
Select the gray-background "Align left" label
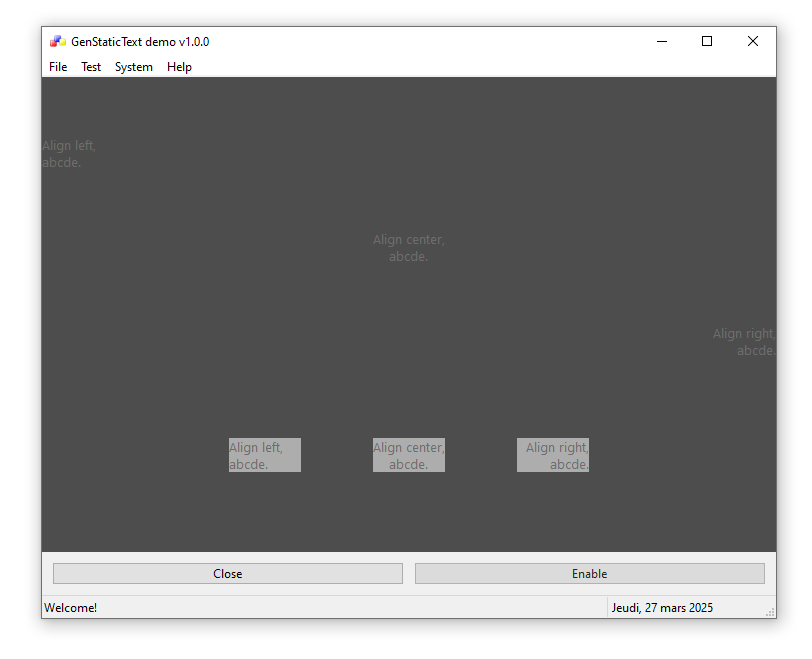click(x=264, y=456)
